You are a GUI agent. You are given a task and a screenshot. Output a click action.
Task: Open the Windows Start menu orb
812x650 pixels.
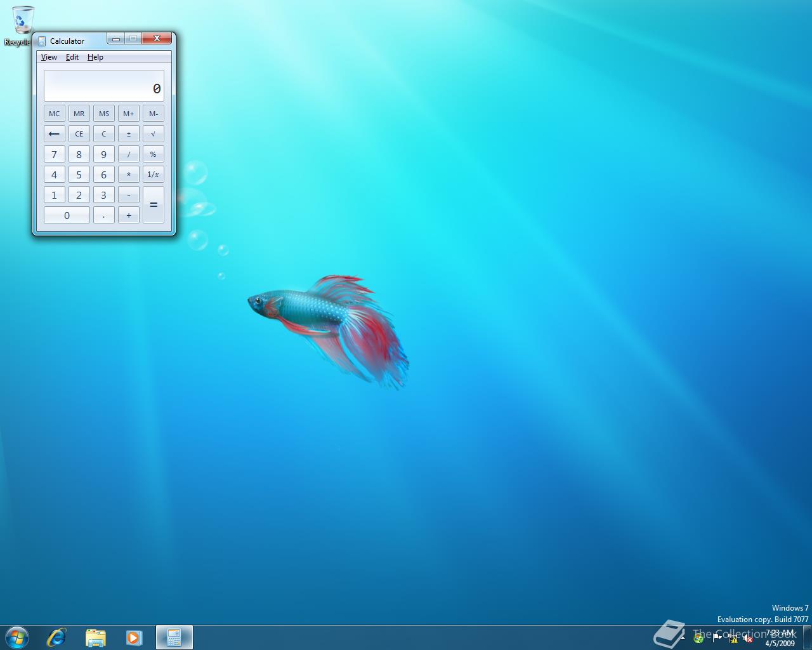pyautogui.click(x=16, y=637)
